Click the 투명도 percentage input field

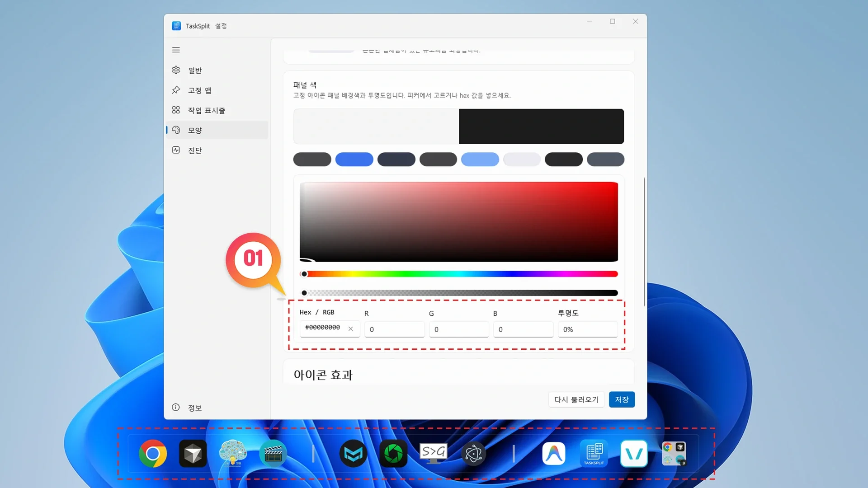click(588, 329)
